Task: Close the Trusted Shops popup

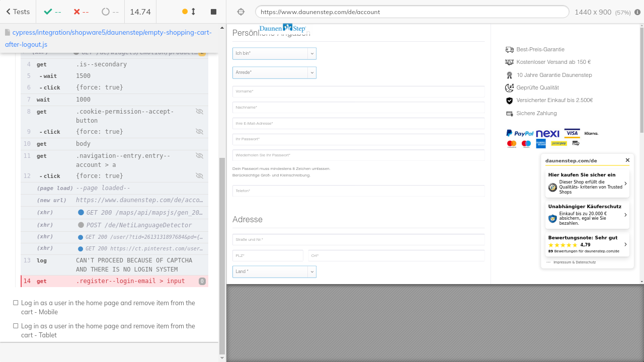Action: point(627,160)
